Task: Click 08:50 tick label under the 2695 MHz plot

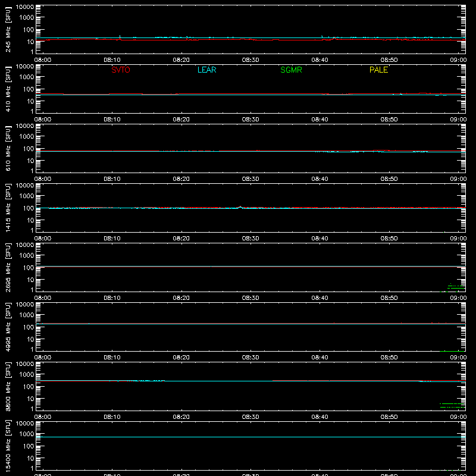Action: [389, 298]
